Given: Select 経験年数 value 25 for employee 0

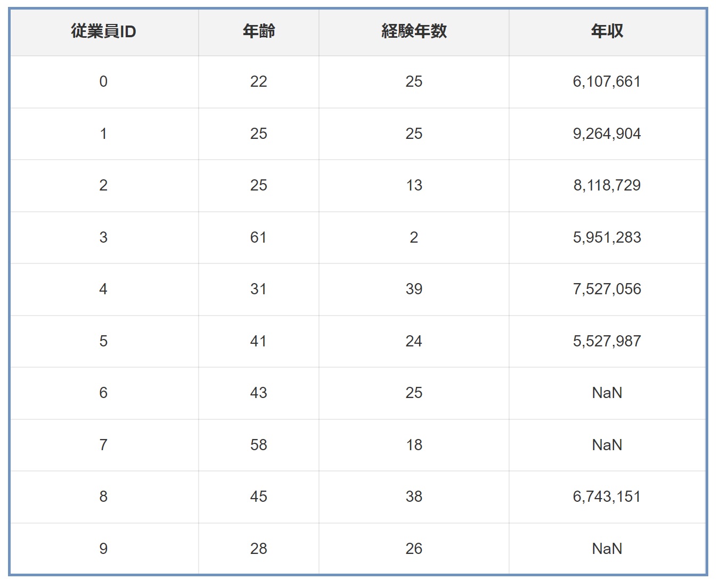Looking at the screenshot, I should click(x=414, y=82).
